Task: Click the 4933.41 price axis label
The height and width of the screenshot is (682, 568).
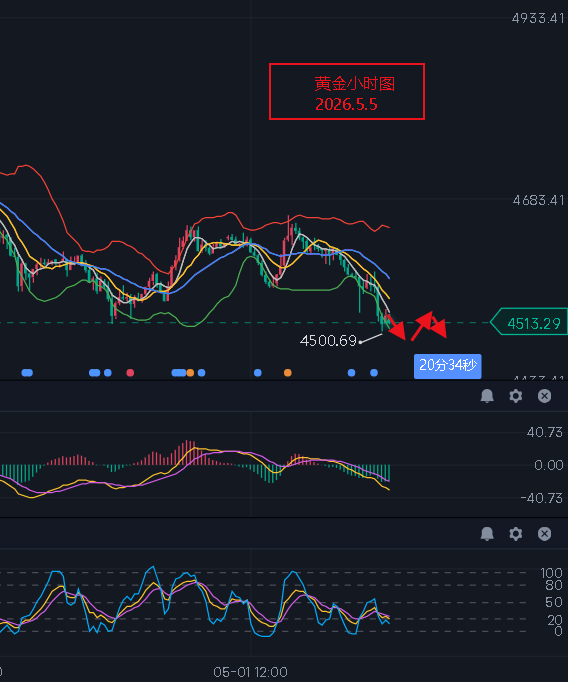Action: coord(538,18)
